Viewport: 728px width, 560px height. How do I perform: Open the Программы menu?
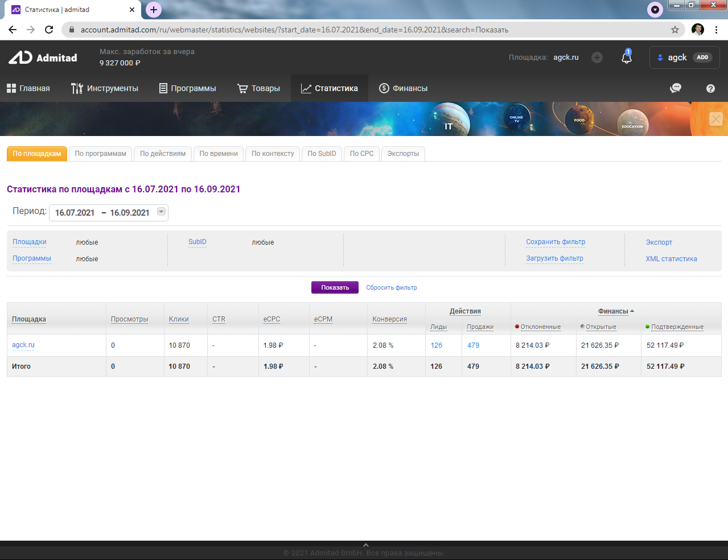click(188, 88)
